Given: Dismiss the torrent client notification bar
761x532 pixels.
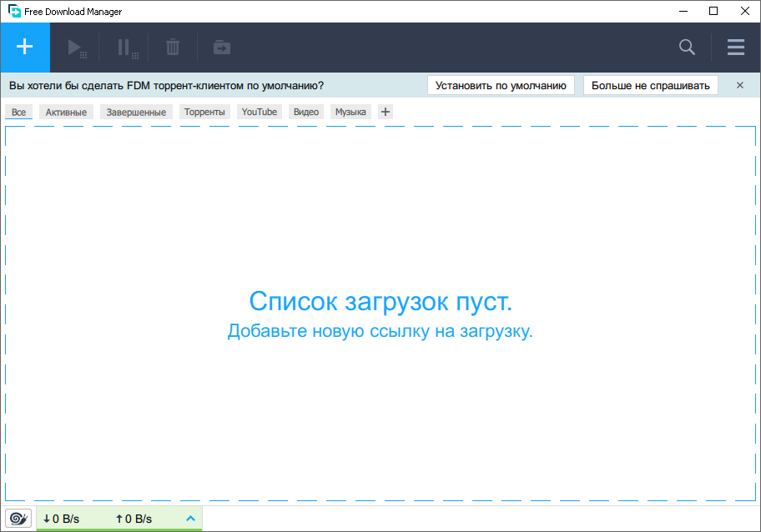Looking at the screenshot, I should 739,85.
